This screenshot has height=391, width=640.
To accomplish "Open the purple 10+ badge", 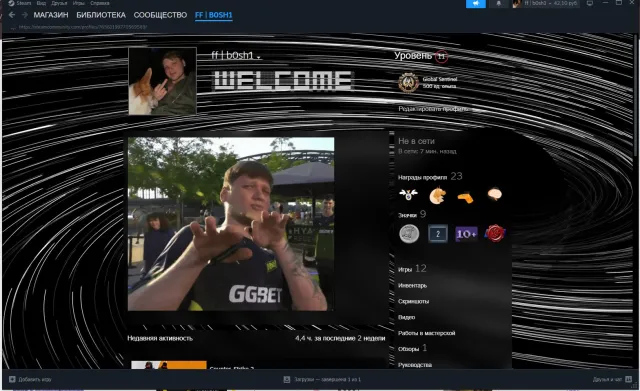I will pyautogui.click(x=466, y=234).
